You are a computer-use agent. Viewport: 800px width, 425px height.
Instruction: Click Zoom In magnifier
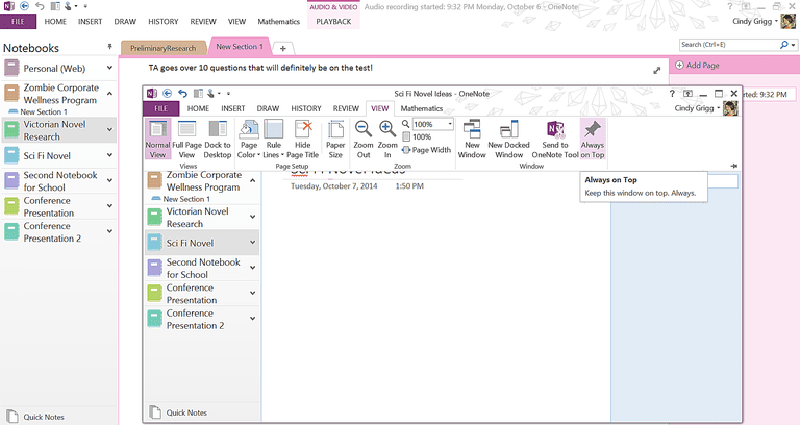(387, 139)
